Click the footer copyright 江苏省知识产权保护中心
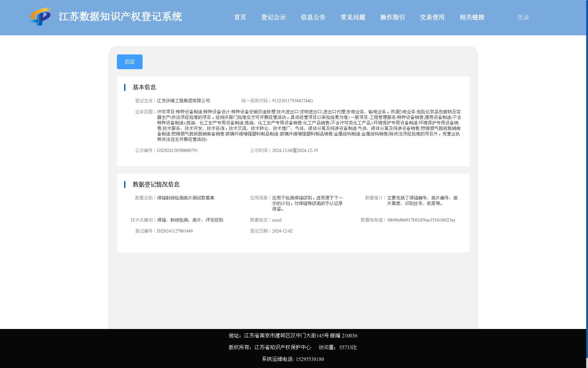This screenshot has width=588, height=368. (x=283, y=347)
